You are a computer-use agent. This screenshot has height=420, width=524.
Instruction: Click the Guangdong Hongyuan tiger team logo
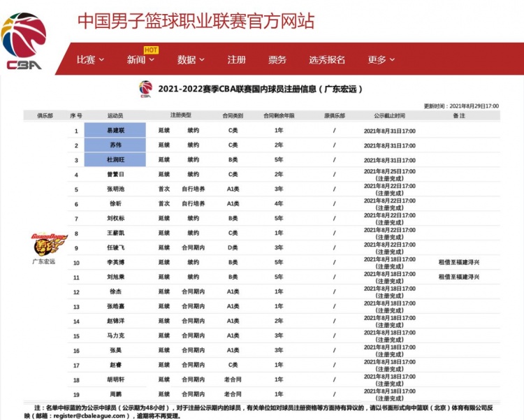(49, 245)
